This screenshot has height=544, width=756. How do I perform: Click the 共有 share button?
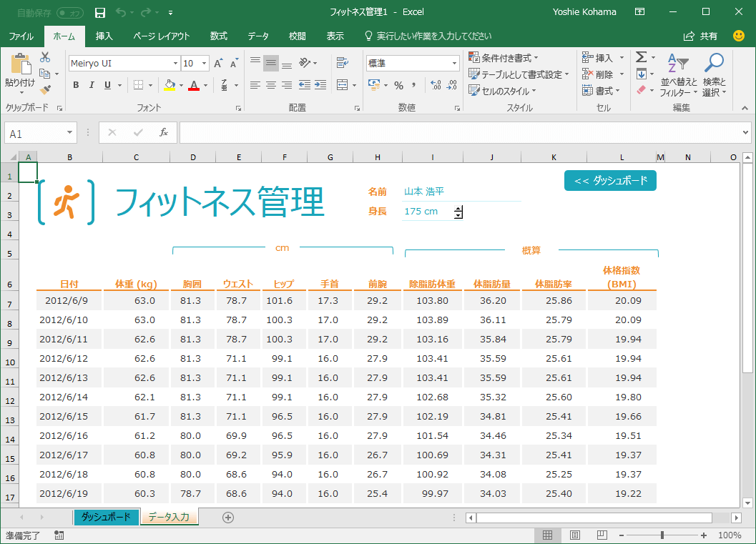[x=702, y=36]
